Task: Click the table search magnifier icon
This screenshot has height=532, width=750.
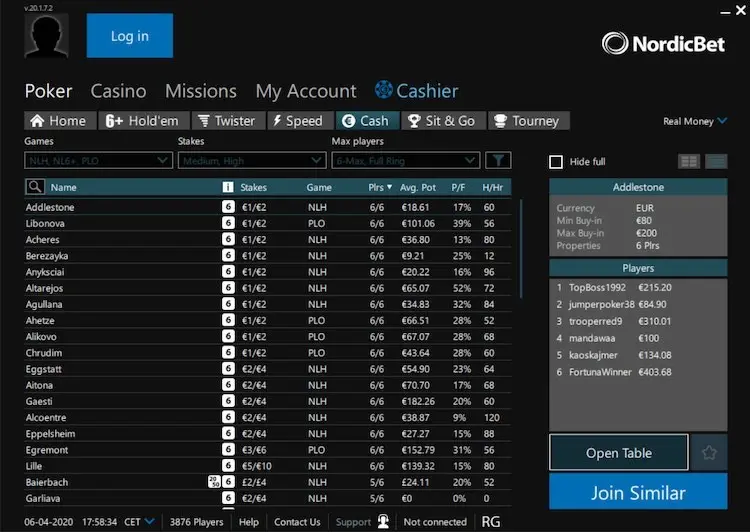Action: tap(35, 187)
